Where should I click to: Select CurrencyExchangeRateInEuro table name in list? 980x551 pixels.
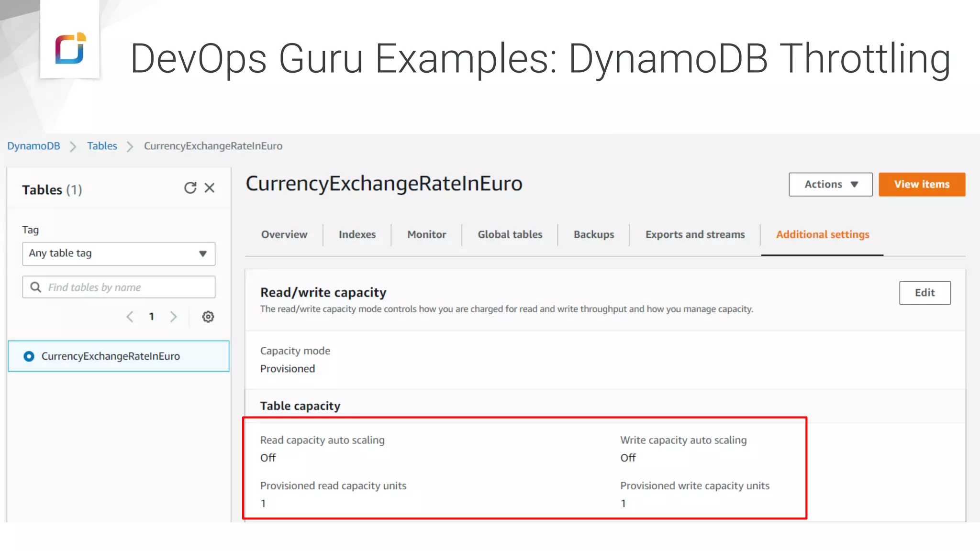[x=111, y=356]
